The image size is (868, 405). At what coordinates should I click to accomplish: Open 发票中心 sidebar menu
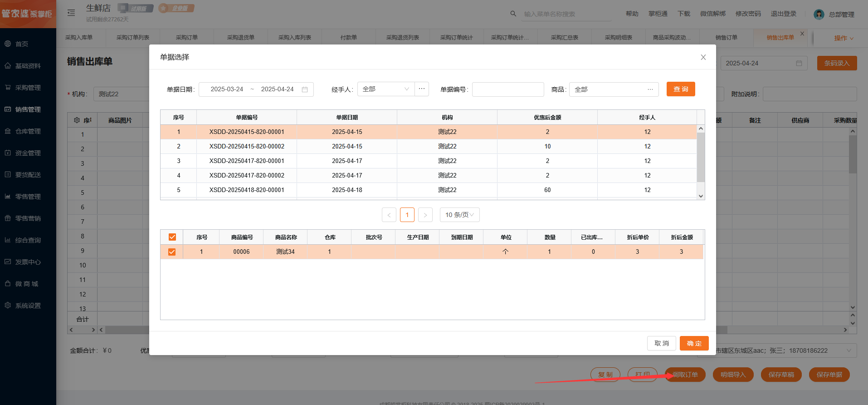click(x=28, y=262)
